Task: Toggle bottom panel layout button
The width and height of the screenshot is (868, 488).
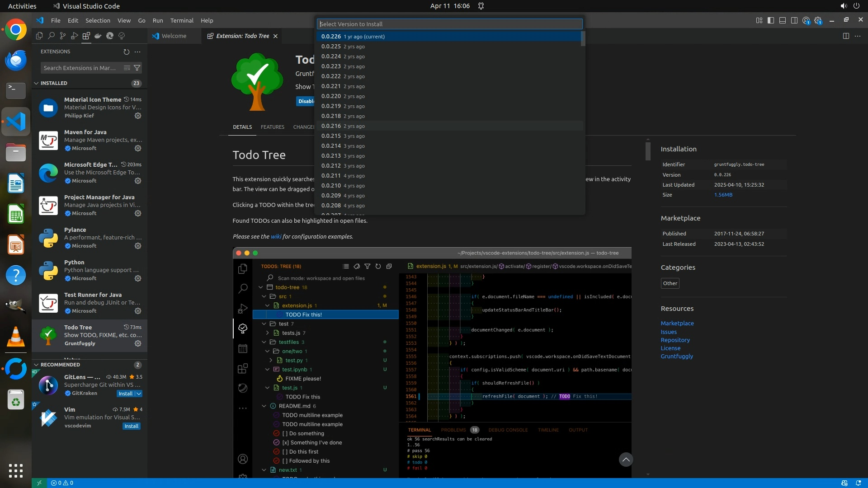Action: (x=783, y=20)
